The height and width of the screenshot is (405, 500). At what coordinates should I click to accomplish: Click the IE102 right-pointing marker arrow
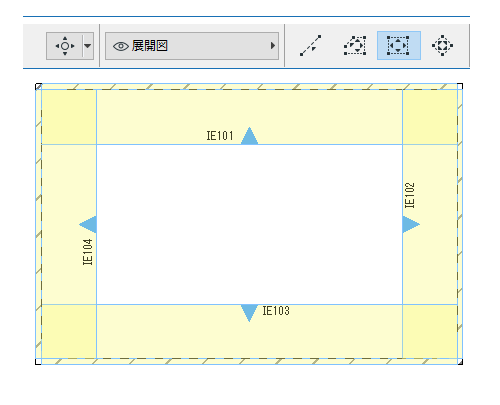[x=411, y=224]
